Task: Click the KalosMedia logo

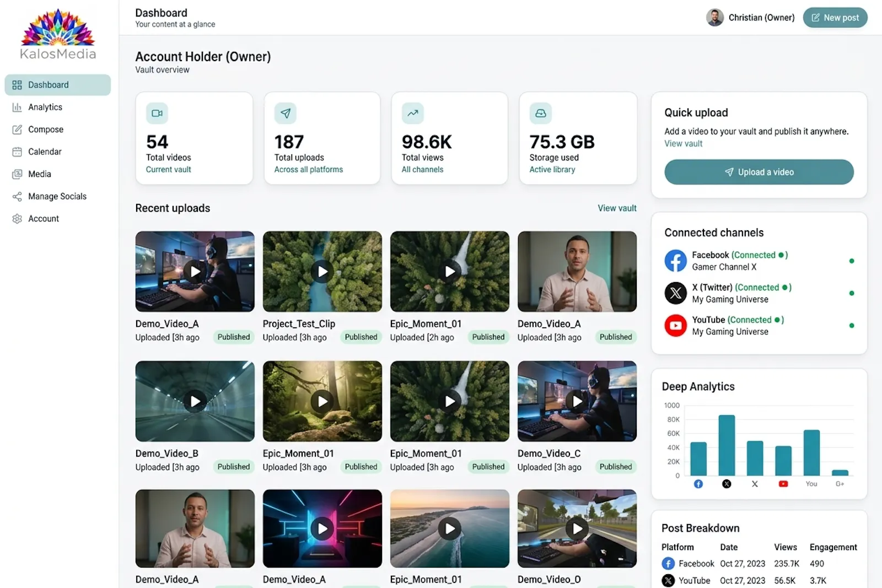Action: click(x=58, y=34)
